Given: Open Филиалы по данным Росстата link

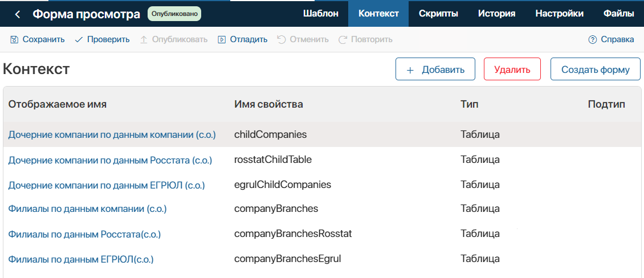Looking at the screenshot, I should click(x=84, y=235).
